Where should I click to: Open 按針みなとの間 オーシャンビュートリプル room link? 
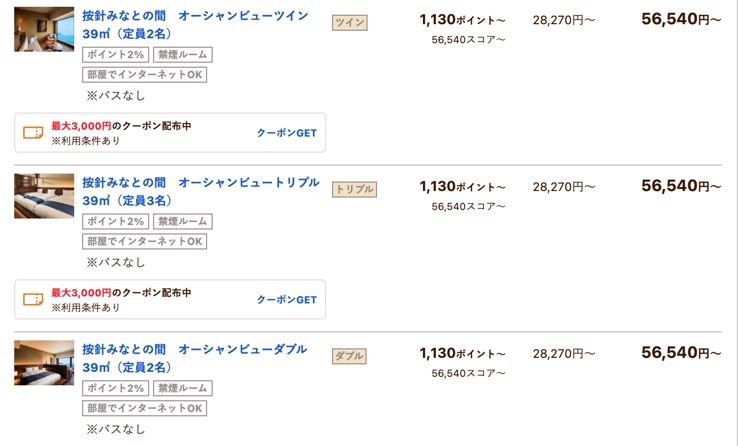click(x=201, y=191)
